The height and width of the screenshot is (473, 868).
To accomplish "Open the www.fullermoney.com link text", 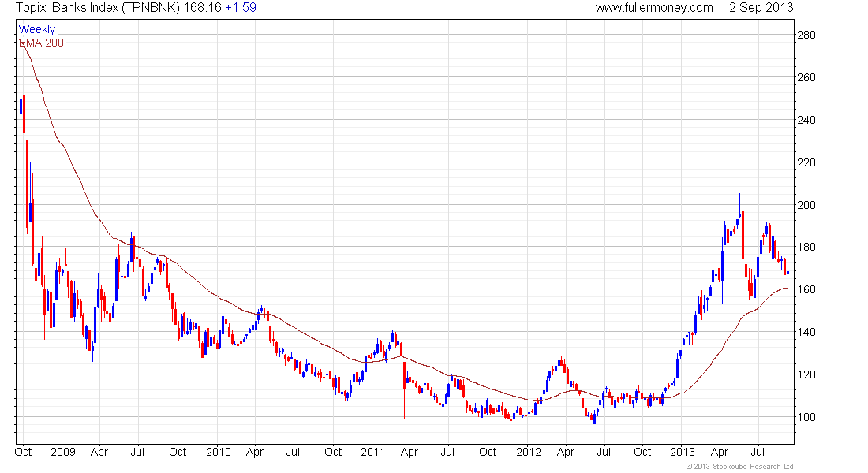I will click(654, 8).
